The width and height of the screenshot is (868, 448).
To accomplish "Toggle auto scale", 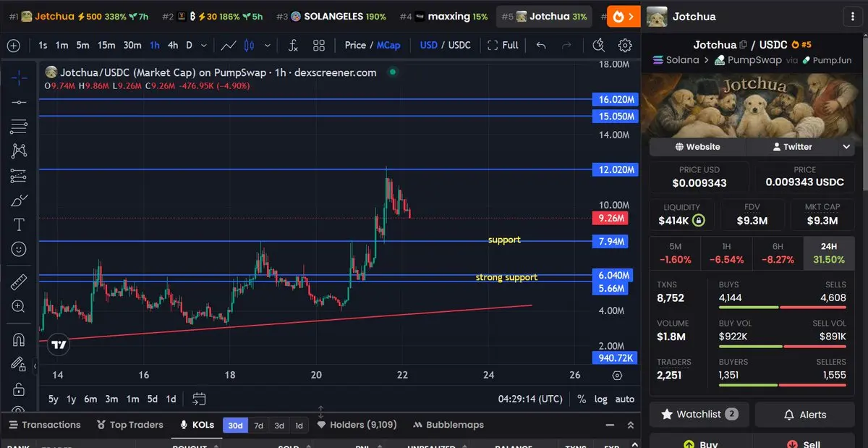I will pos(624,399).
